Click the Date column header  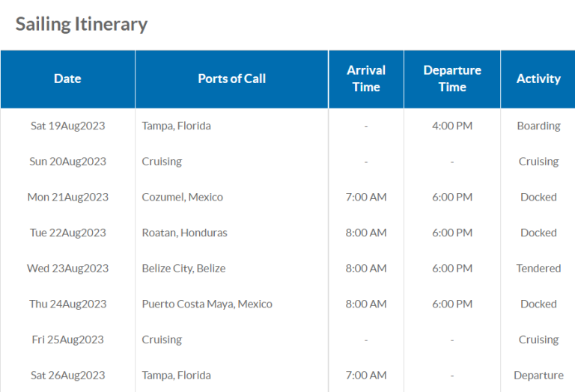point(67,79)
